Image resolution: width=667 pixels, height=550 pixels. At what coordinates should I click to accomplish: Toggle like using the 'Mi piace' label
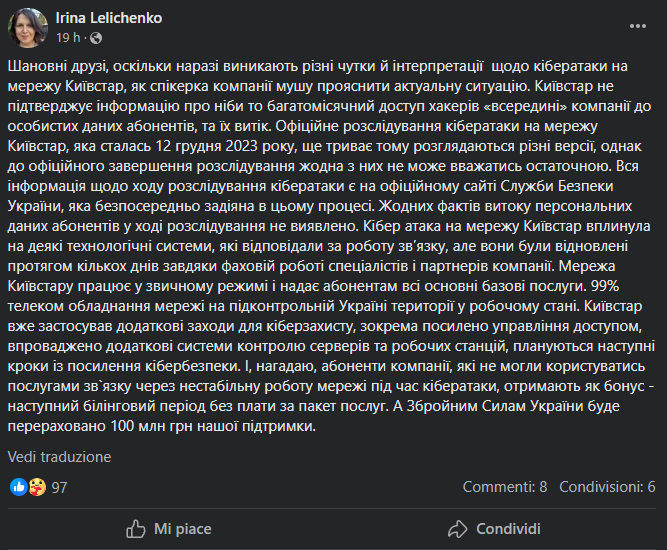(183, 528)
